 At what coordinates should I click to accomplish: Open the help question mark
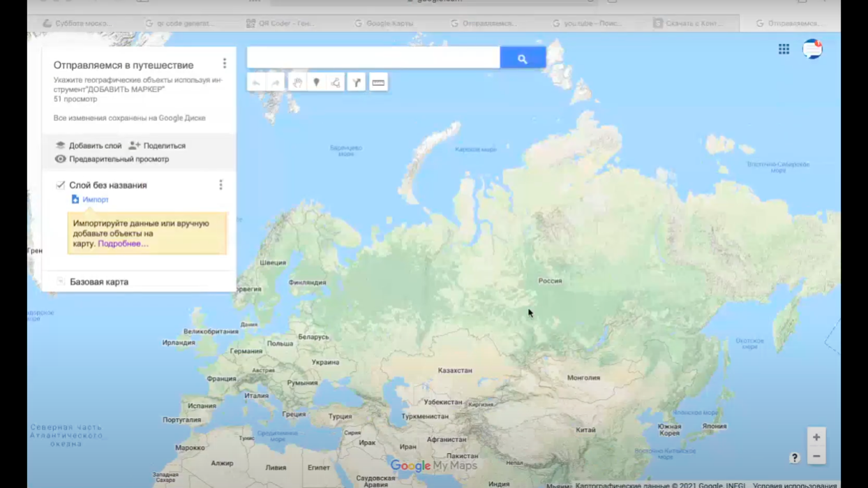point(794,458)
